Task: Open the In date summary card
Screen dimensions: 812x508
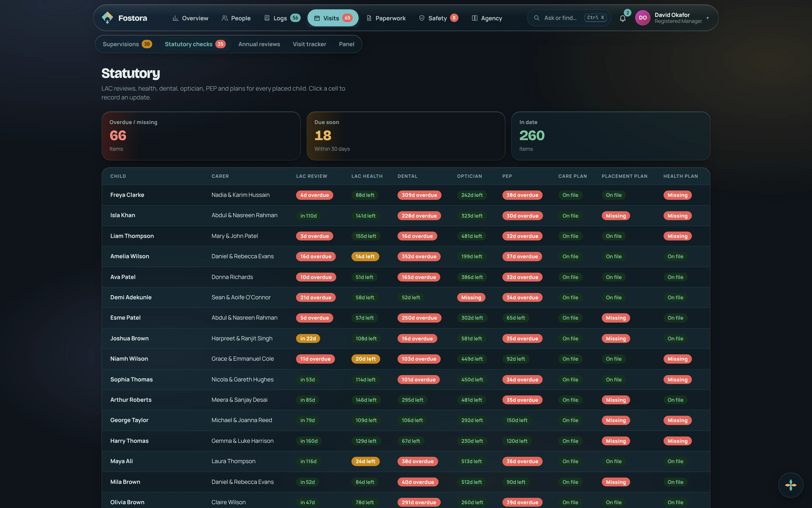Action: (610, 136)
